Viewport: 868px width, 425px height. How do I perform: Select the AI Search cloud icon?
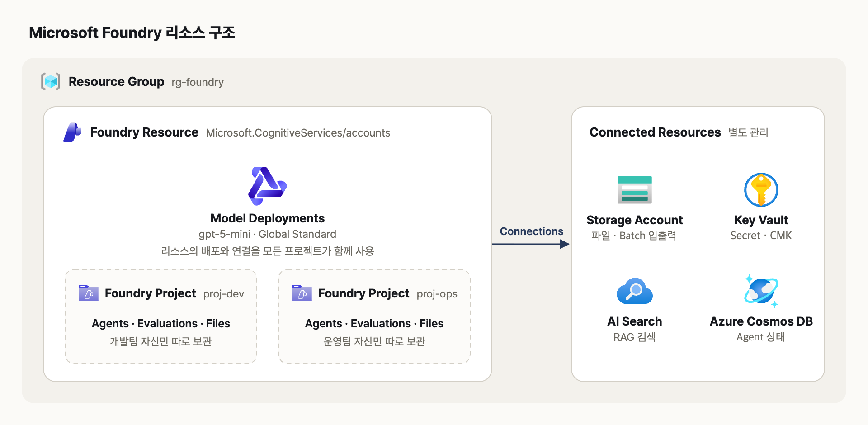tap(635, 291)
